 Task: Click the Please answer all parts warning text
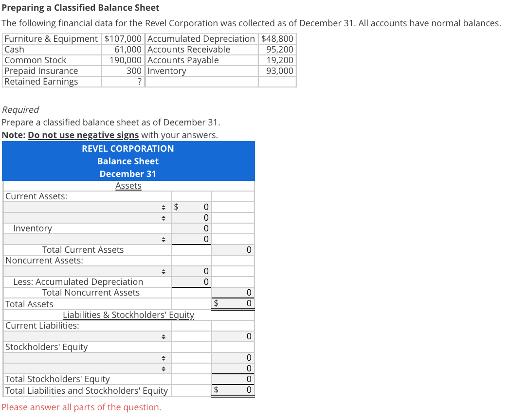[82, 407]
